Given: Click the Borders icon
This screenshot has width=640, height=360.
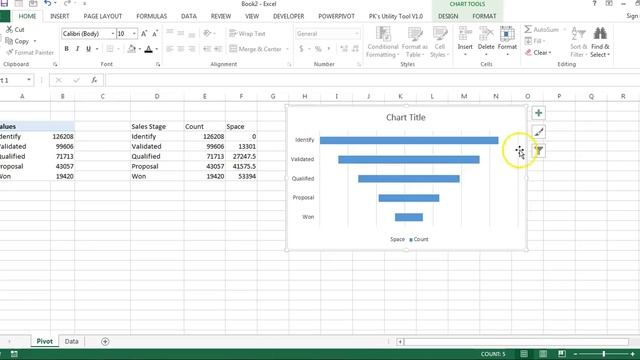Looking at the screenshot, I should point(110,49).
